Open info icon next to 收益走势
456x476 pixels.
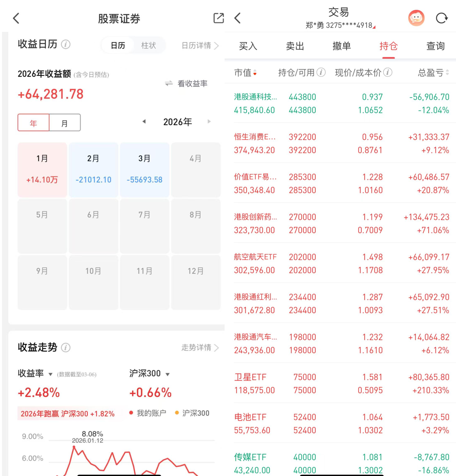coord(66,347)
